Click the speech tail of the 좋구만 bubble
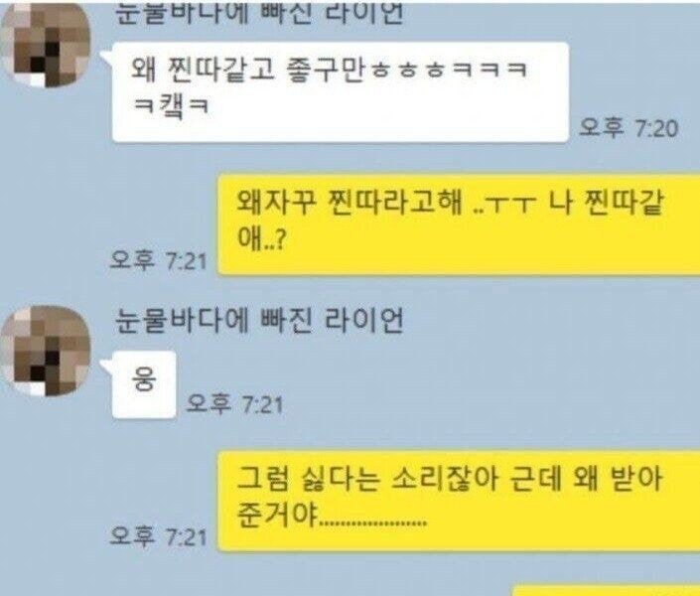Viewport: 700px width, 596px height. (x=106, y=58)
